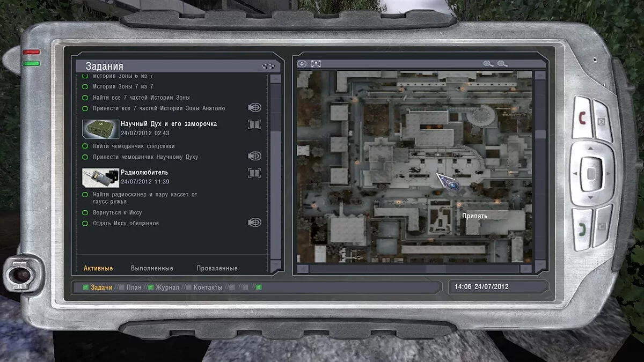Click the map vertical scrollbar thumb
Screen dimensions: 644x362
click(541, 134)
